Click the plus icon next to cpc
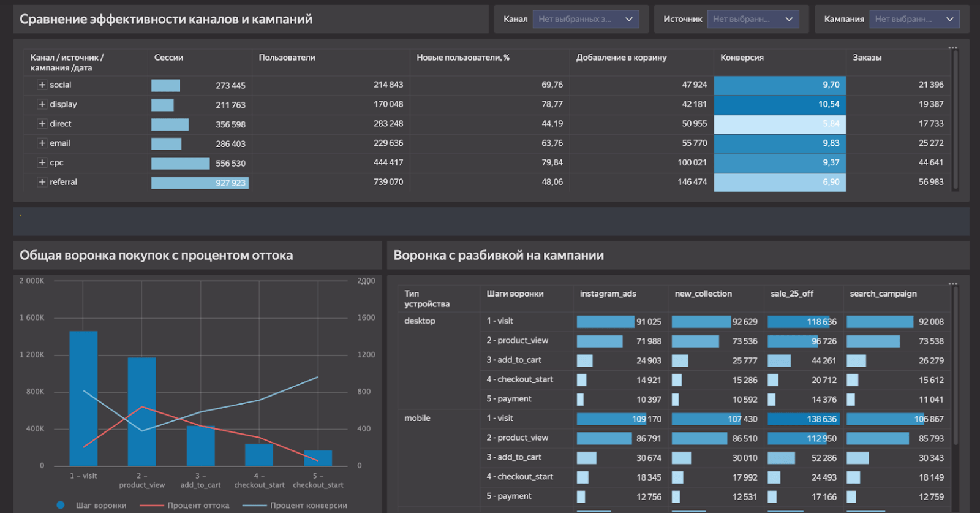The image size is (980, 513). pos(42,162)
